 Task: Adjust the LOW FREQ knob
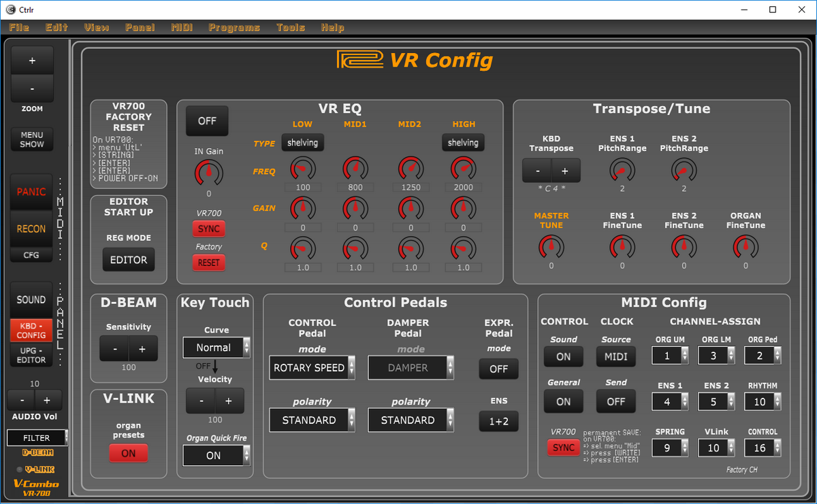click(303, 169)
